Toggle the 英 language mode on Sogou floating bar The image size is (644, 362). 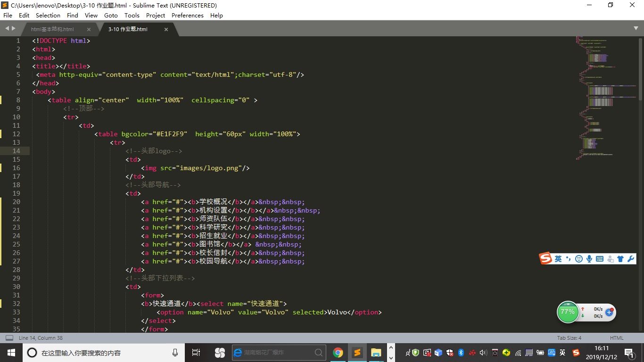pyautogui.click(x=558, y=259)
